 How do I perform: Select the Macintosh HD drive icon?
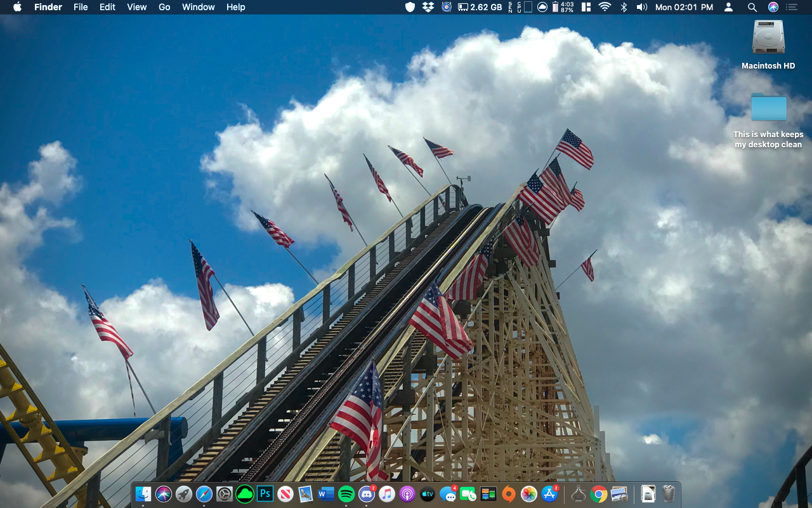[768, 38]
